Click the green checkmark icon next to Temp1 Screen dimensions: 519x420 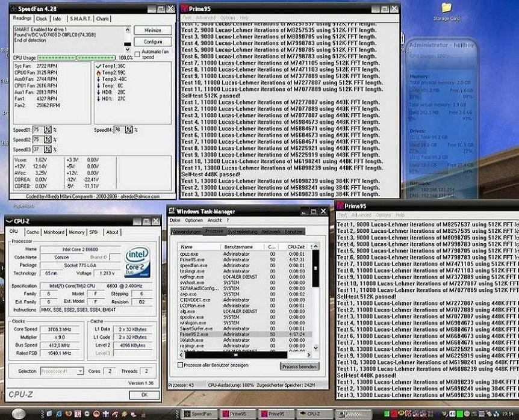98,66
